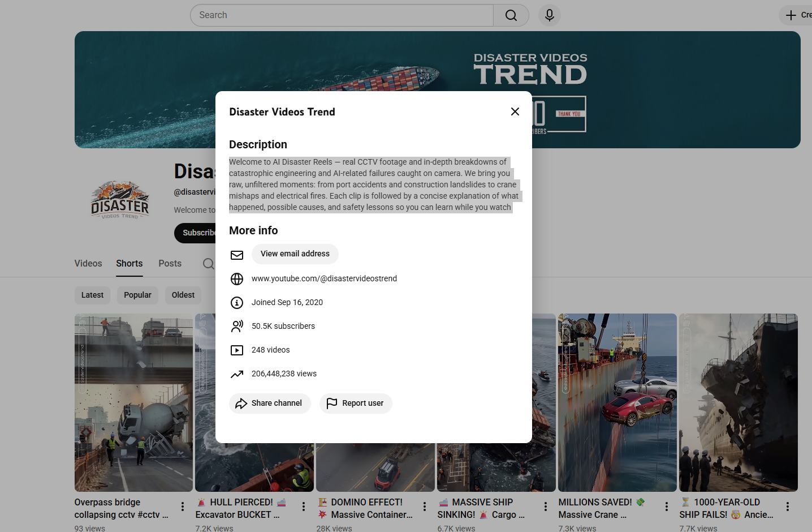Filter shorts by Latest
The height and width of the screenshot is (532, 812).
tap(92, 295)
